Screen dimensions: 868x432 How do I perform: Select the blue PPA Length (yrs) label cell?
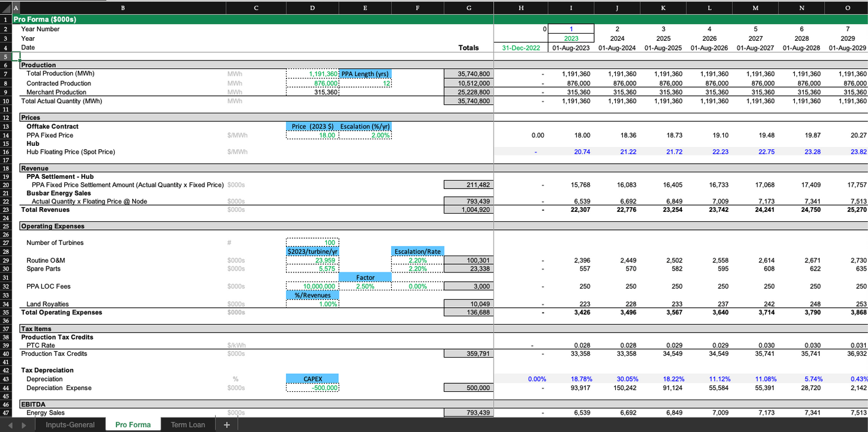click(x=365, y=74)
